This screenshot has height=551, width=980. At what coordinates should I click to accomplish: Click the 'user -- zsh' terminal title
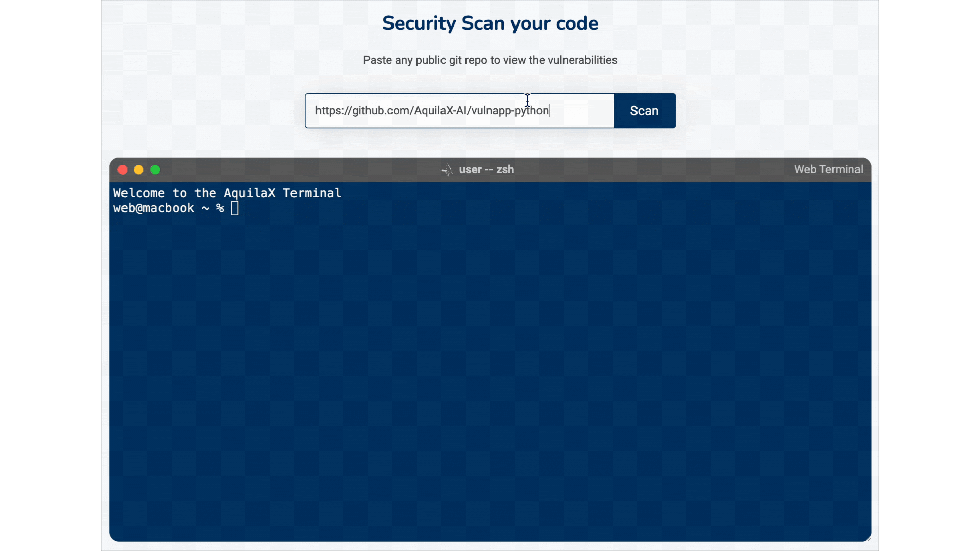click(486, 170)
